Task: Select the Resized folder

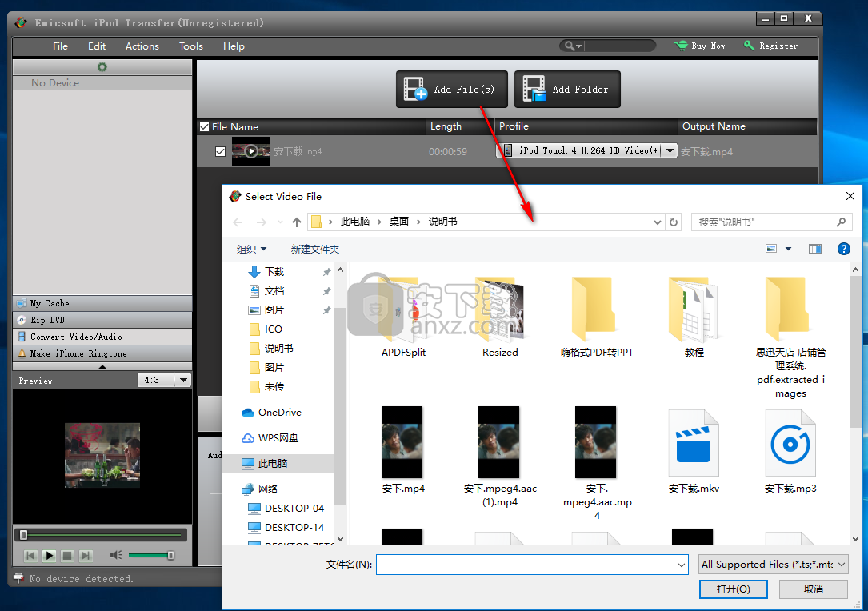Action: (500, 318)
